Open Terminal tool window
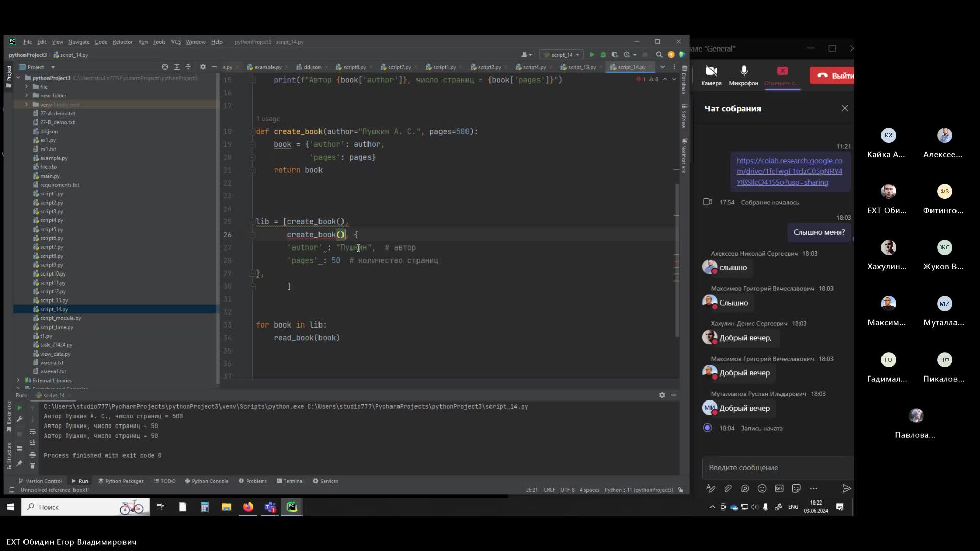 pyautogui.click(x=290, y=481)
